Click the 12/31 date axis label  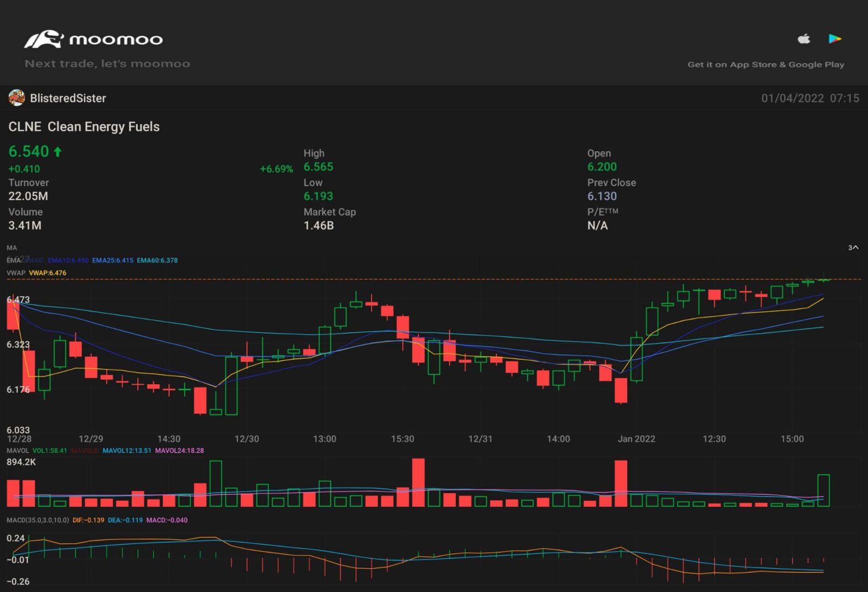480,438
